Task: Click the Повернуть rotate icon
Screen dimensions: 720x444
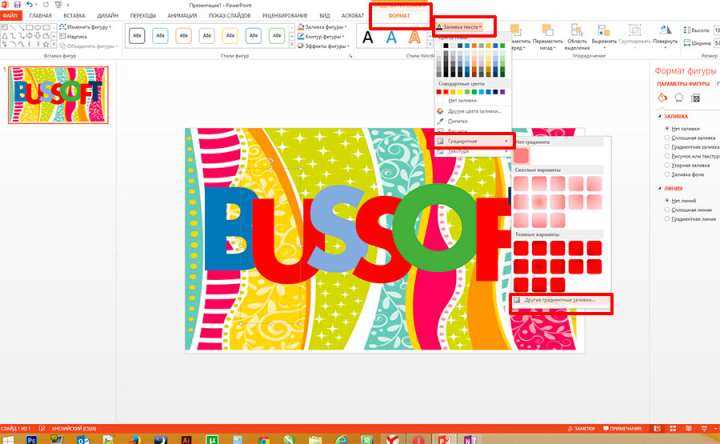Action: click(x=665, y=30)
